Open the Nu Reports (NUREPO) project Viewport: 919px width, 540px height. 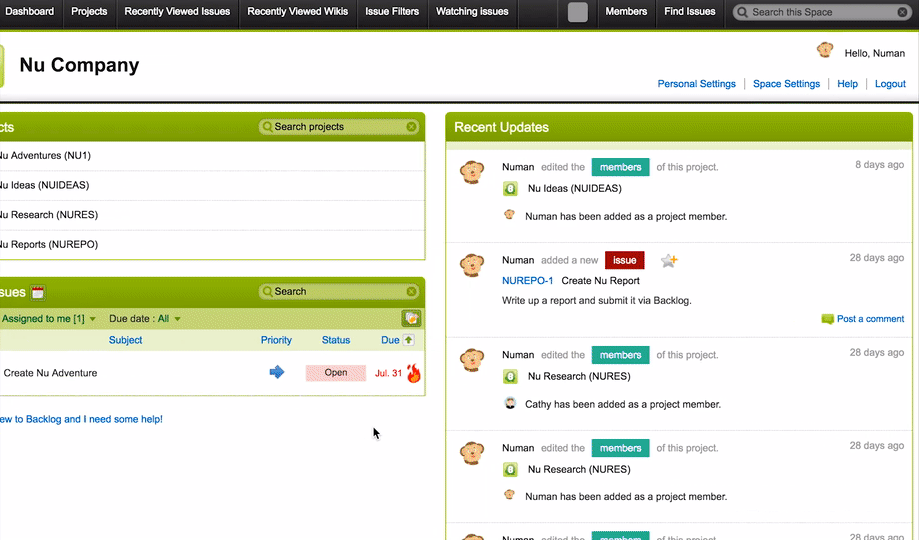point(49,244)
